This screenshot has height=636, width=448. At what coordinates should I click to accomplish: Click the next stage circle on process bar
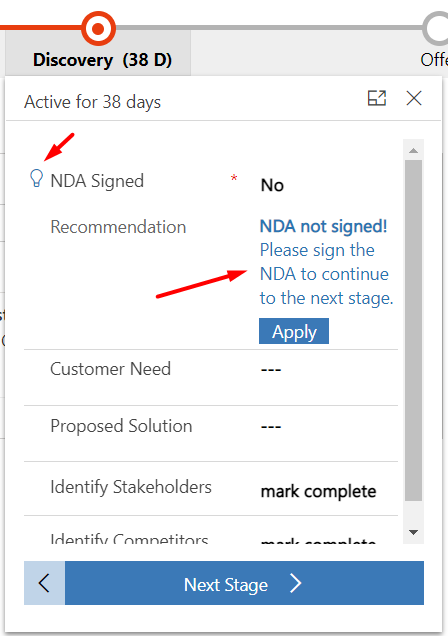coord(436,28)
